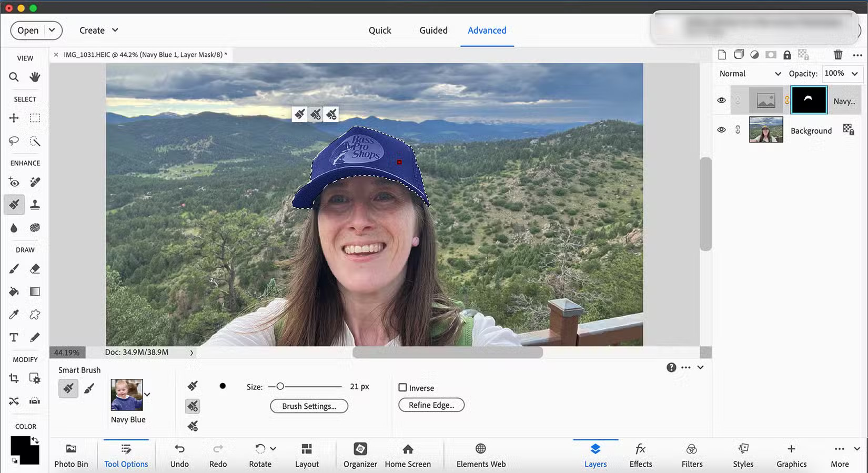Select the Eraser tool
Screen dimensions: 868x473
pyautogui.click(x=35, y=269)
